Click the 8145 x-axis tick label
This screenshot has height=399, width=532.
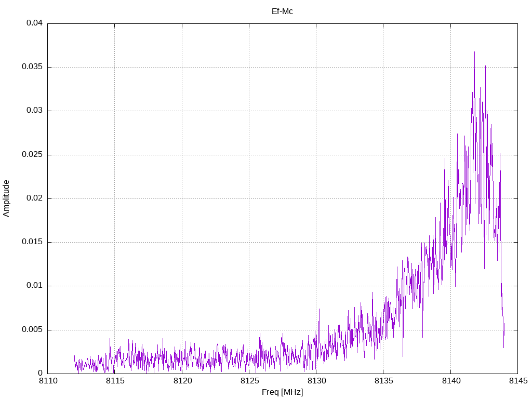517,381
